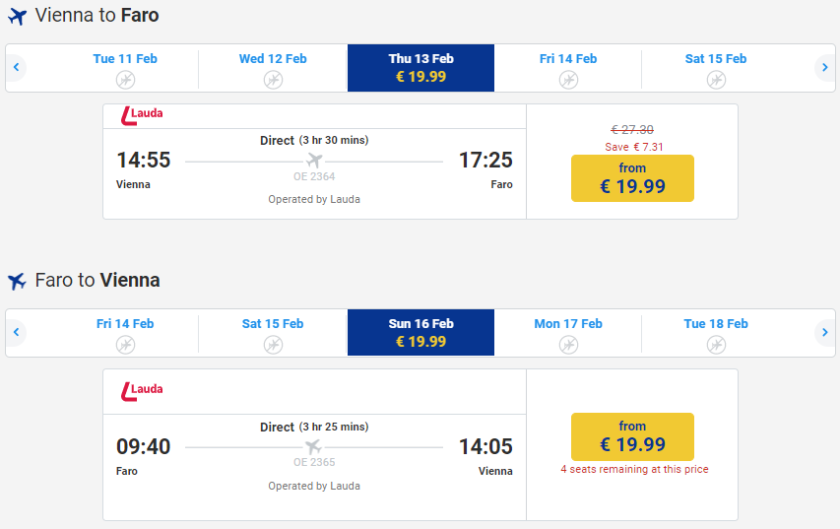The width and height of the screenshot is (840, 529).
Task: Select the Sun 16 Feb return date tab
Action: 421,333
